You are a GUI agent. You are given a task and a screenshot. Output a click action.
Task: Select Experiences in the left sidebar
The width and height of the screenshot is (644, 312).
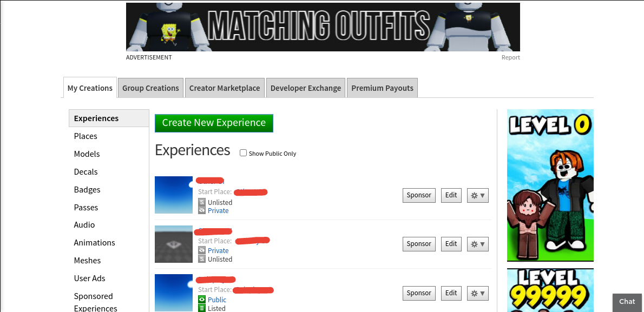(109, 118)
